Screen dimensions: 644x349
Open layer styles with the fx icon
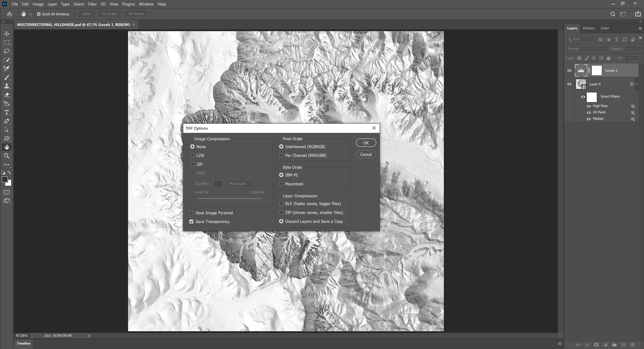[587, 345]
